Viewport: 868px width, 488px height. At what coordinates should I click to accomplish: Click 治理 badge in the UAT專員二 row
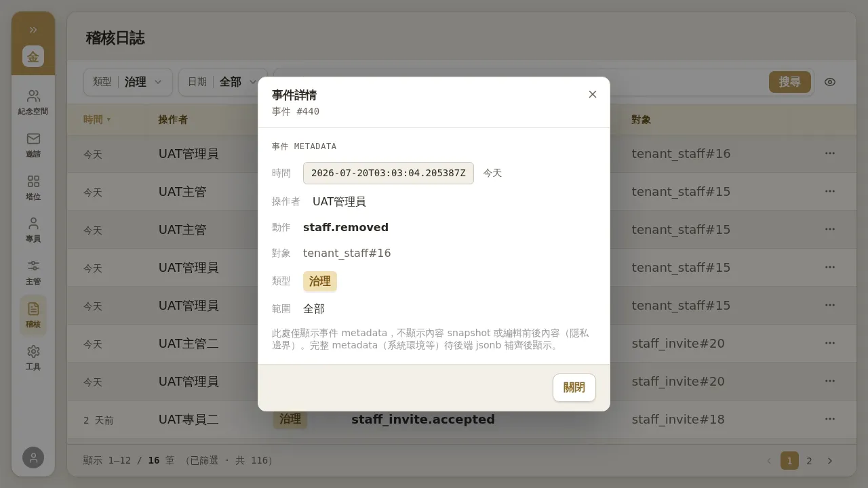(x=290, y=420)
